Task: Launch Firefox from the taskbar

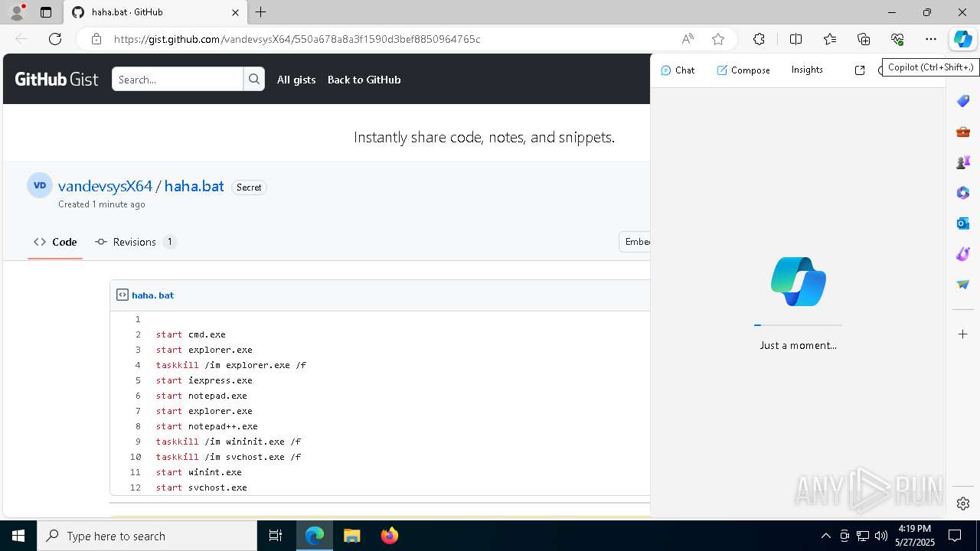Action: 390,536
